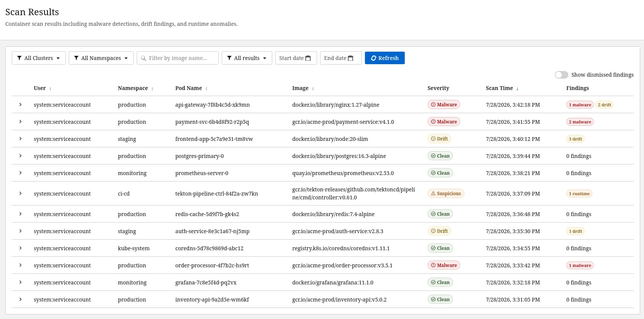
Task: Click the Findings column header
Action: point(578,88)
